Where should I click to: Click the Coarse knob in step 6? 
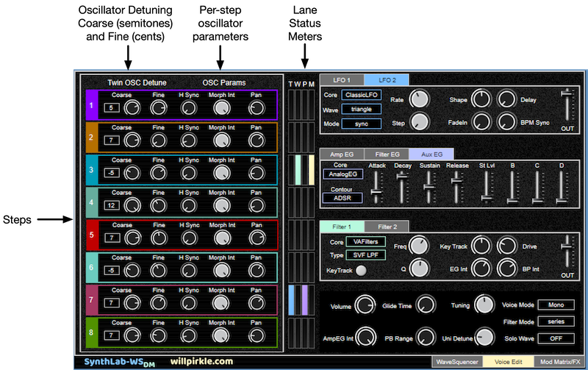[x=132, y=271]
